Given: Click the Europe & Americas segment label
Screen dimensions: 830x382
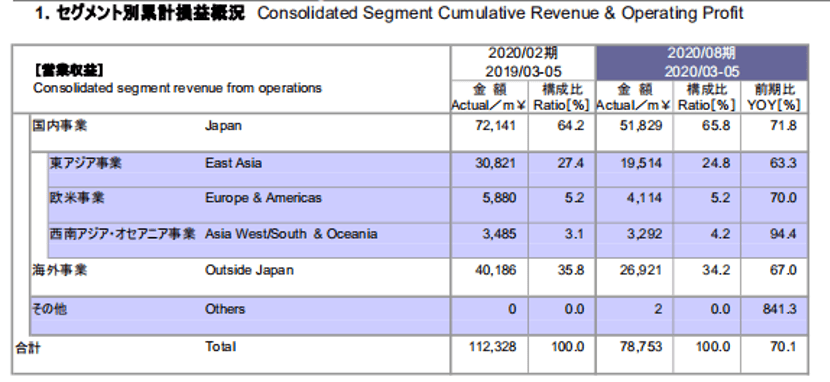Looking at the screenshot, I should pos(263,198).
